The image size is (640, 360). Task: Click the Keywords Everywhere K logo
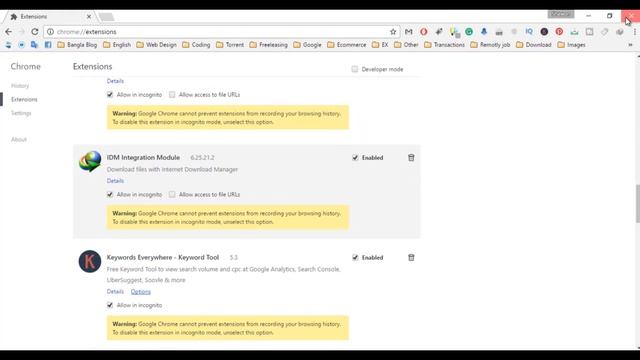90,261
